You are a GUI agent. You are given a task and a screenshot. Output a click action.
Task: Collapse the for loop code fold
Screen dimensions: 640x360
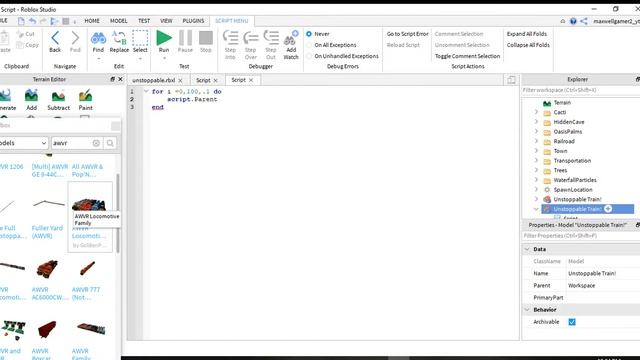[x=146, y=91]
